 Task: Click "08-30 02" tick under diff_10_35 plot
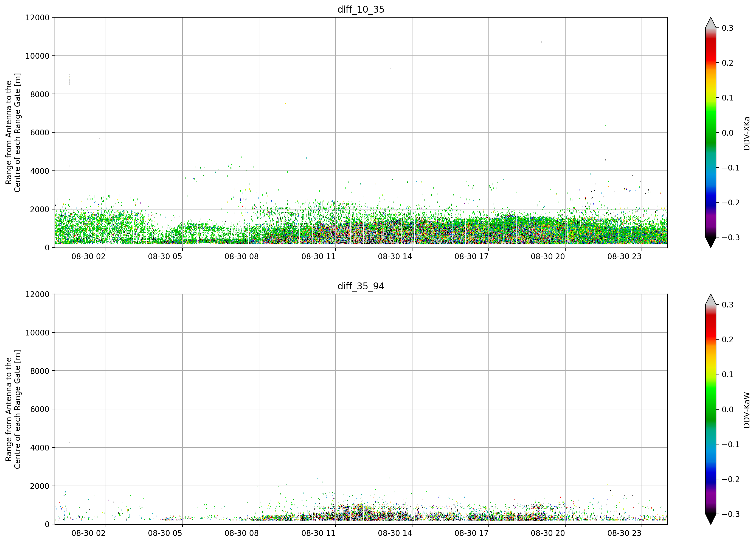88,256
